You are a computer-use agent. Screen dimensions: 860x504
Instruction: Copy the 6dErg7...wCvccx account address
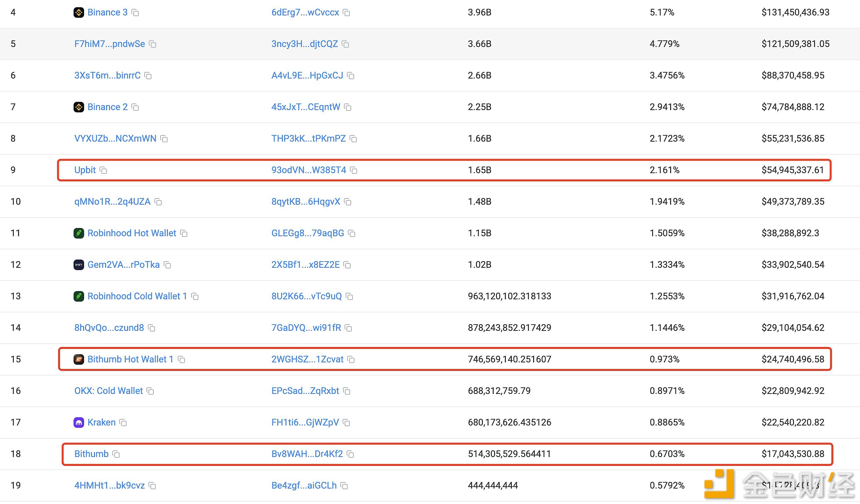pyautogui.click(x=346, y=12)
